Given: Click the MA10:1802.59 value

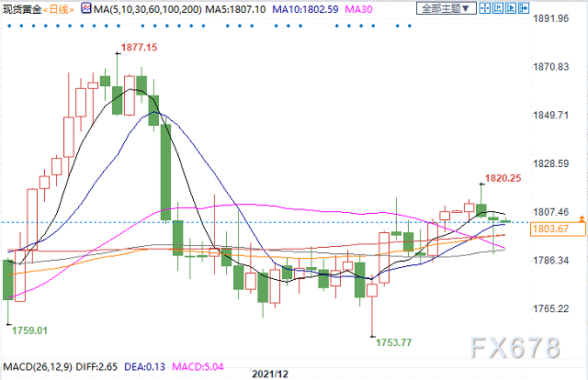Looking at the screenshot, I should point(305,9).
